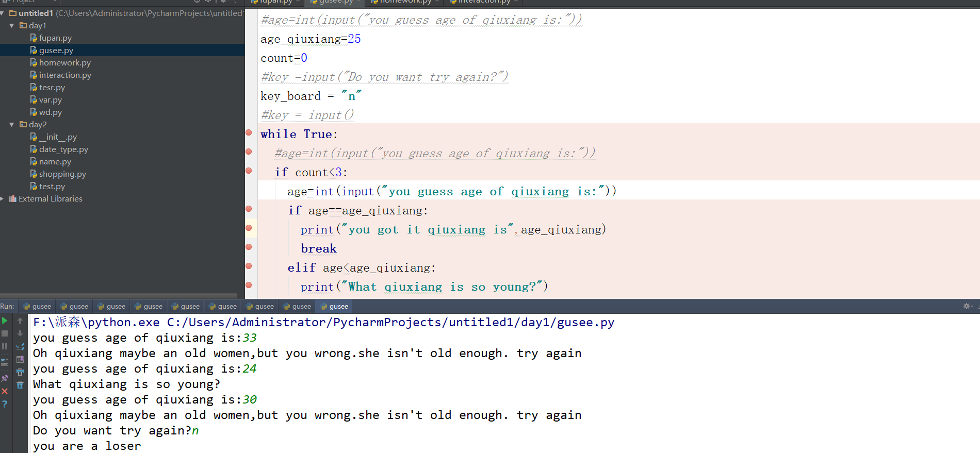Click the External Libraries bar-chart icon
The height and width of the screenshot is (453, 980).
[x=13, y=198]
